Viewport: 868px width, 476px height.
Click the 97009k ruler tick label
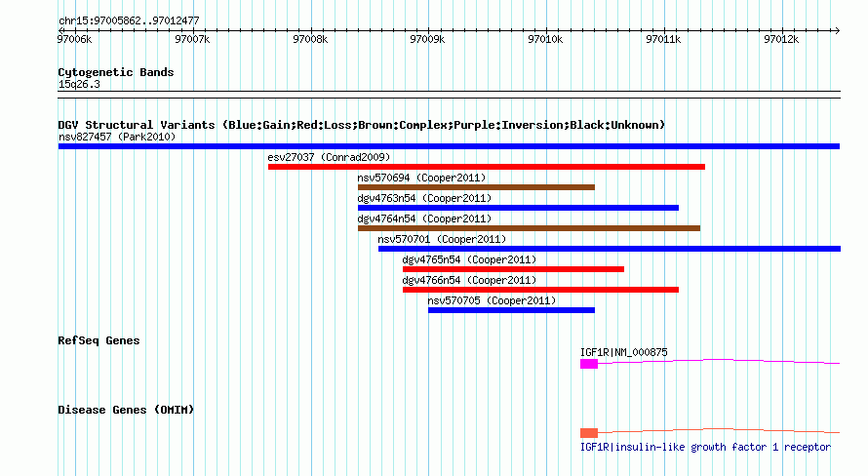[427, 39]
